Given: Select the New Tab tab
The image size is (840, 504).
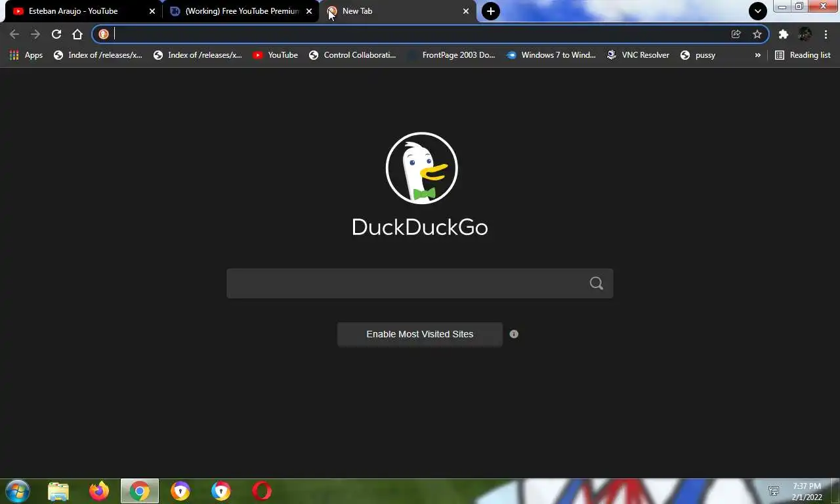Looking at the screenshot, I should click(x=398, y=11).
